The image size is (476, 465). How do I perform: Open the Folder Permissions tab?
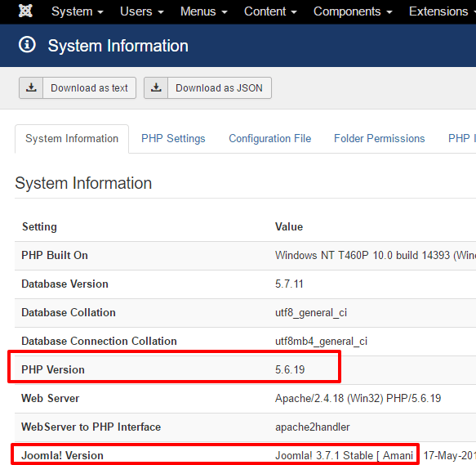[x=379, y=139]
